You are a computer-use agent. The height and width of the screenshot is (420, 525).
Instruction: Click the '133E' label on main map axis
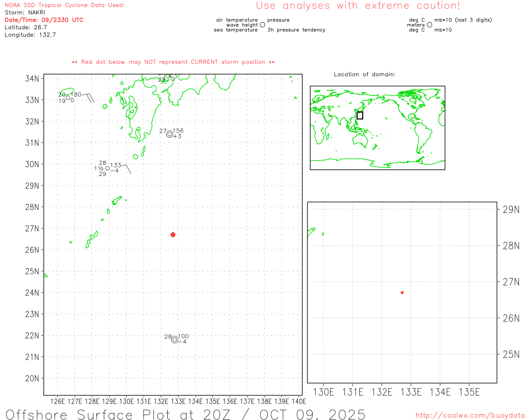click(x=178, y=402)
